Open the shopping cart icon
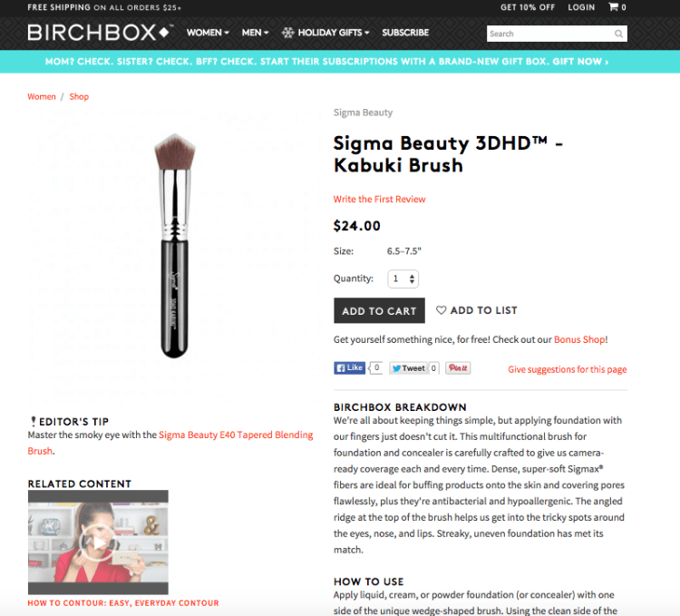680x616 pixels. point(613,7)
